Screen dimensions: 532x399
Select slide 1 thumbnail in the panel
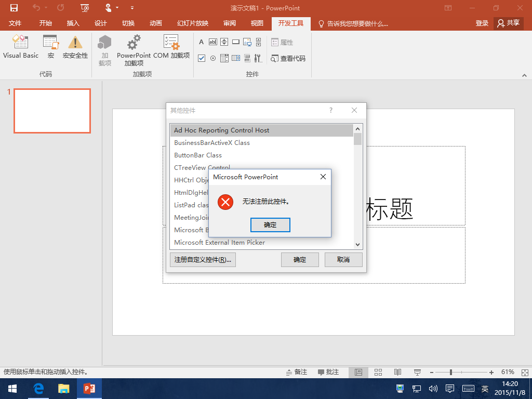(x=52, y=111)
